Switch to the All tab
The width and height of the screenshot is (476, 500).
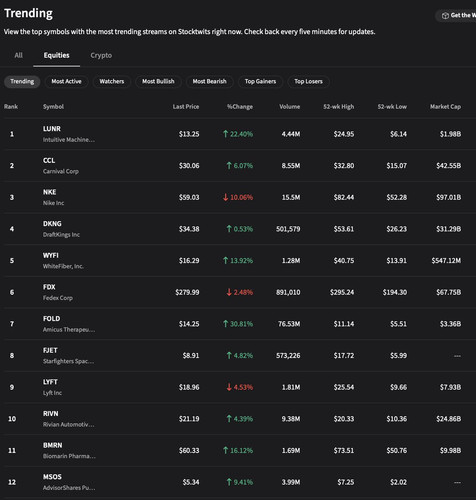pyautogui.click(x=19, y=55)
